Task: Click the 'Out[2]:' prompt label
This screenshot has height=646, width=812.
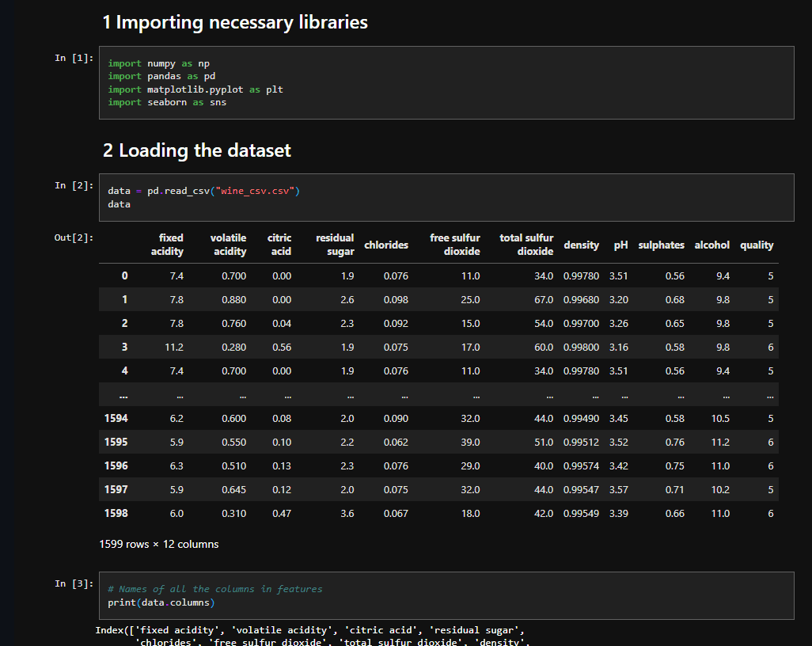Action: coord(74,237)
